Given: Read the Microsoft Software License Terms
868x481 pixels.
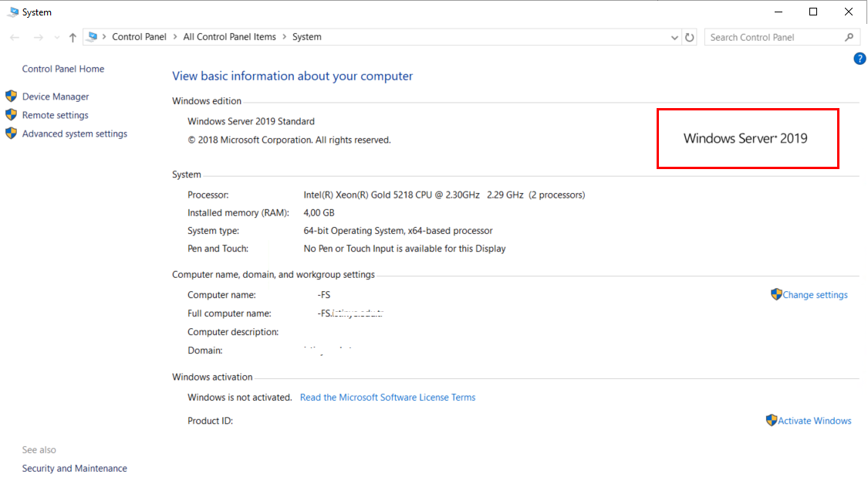Looking at the screenshot, I should 387,398.
